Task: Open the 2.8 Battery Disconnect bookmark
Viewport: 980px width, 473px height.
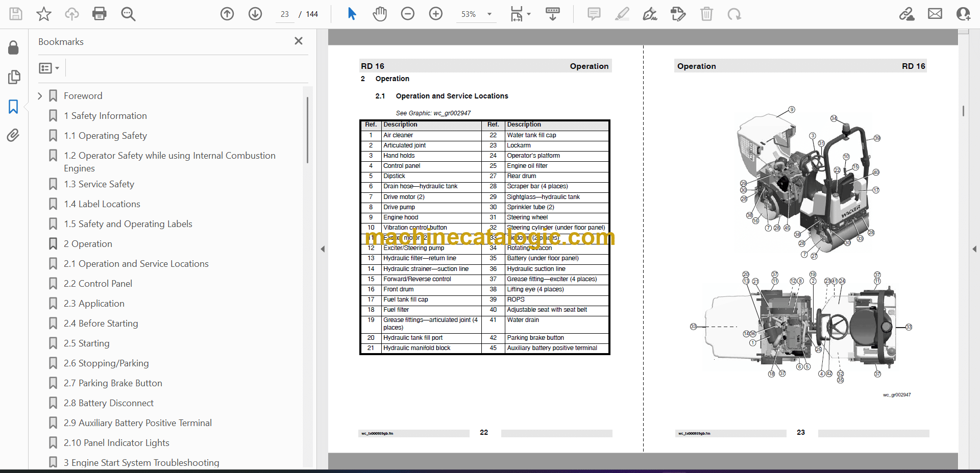Action: 109,403
